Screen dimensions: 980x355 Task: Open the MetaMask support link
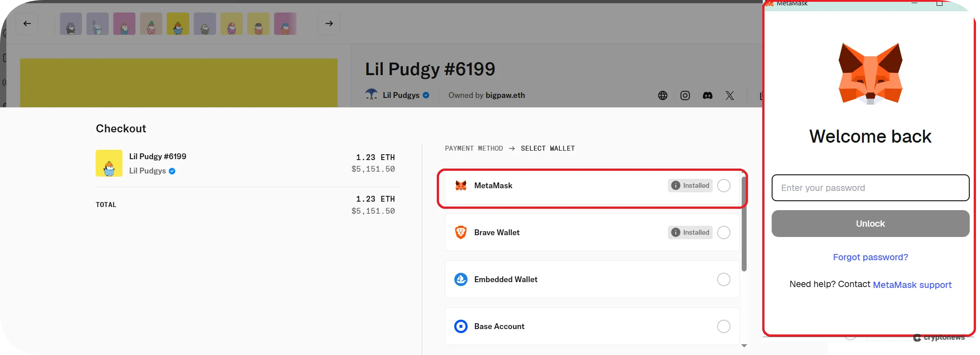pos(912,285)
